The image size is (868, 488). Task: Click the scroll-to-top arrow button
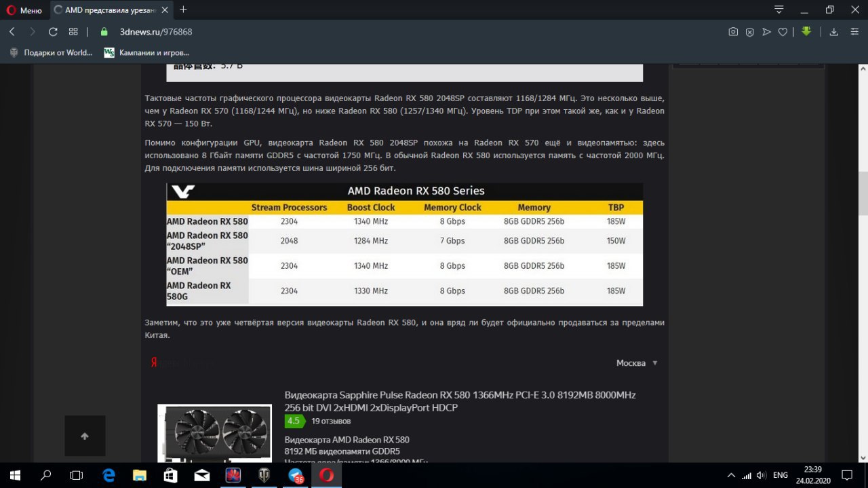click(x=85, y=436)
